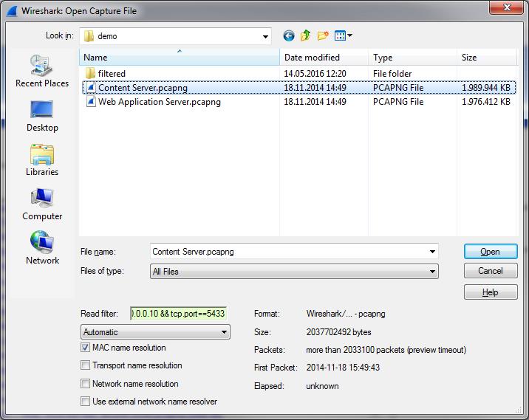This screenshot has width=529, height=420.
Task: Create a new folder icon
Action: pyautogui.click(x=323, y=35)
